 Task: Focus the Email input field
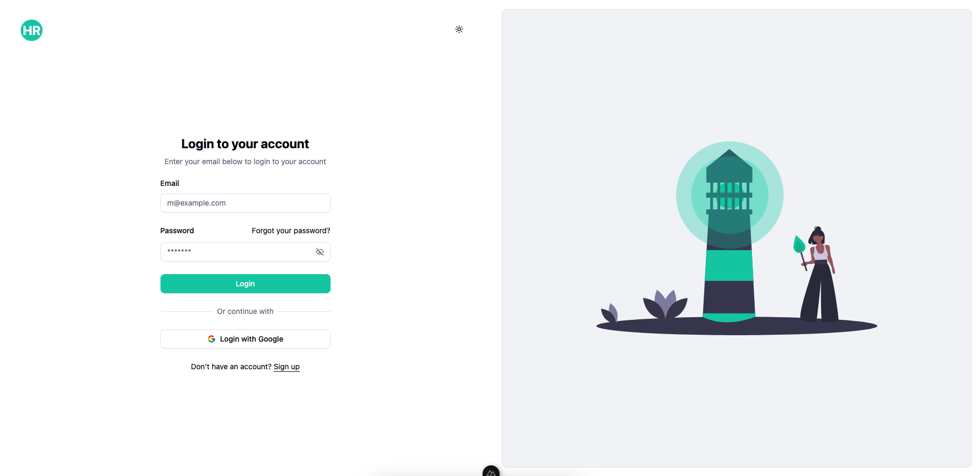(x=245, y=203)
